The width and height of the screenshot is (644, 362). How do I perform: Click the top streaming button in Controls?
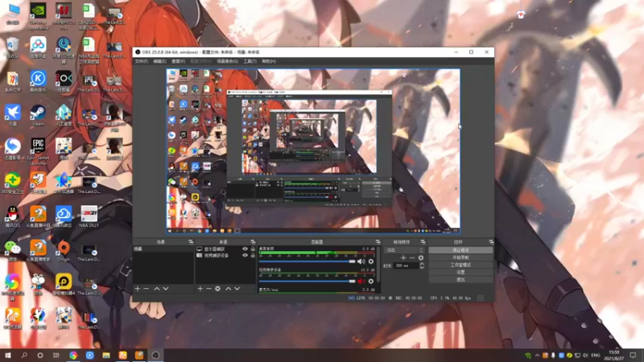(x=460, y=250)
